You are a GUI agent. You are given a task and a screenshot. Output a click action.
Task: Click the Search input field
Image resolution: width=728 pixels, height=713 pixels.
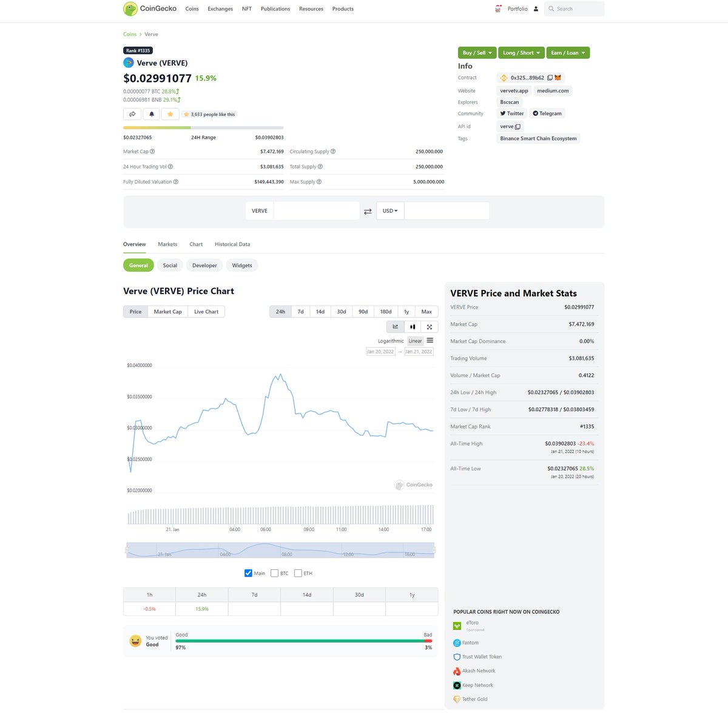[574, 8]
